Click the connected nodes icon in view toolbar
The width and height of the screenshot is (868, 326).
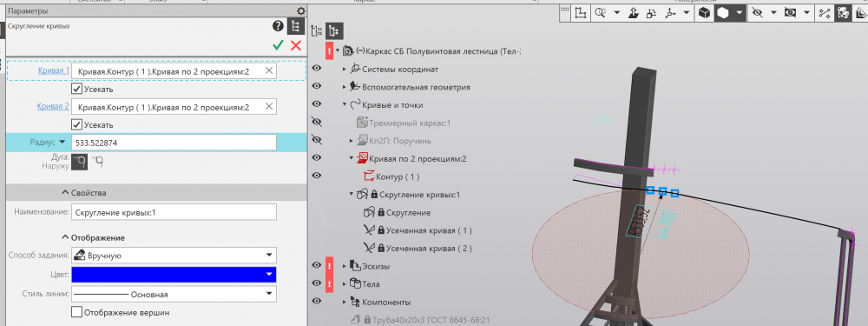coord(825,13)
